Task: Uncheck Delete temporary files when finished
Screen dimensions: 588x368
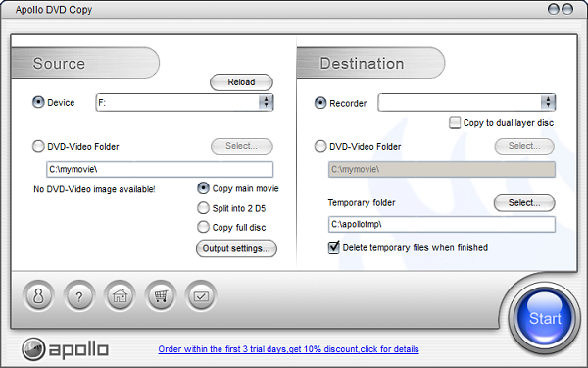Action: 334,248
